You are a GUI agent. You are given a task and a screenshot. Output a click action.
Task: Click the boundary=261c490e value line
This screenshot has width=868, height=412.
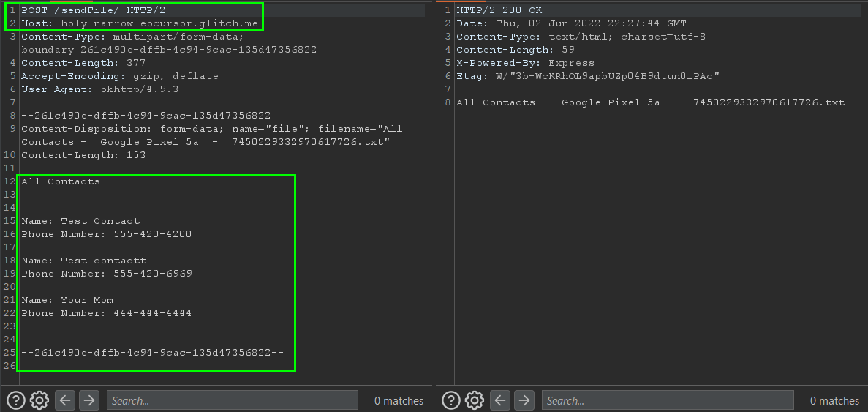[169, 50]
